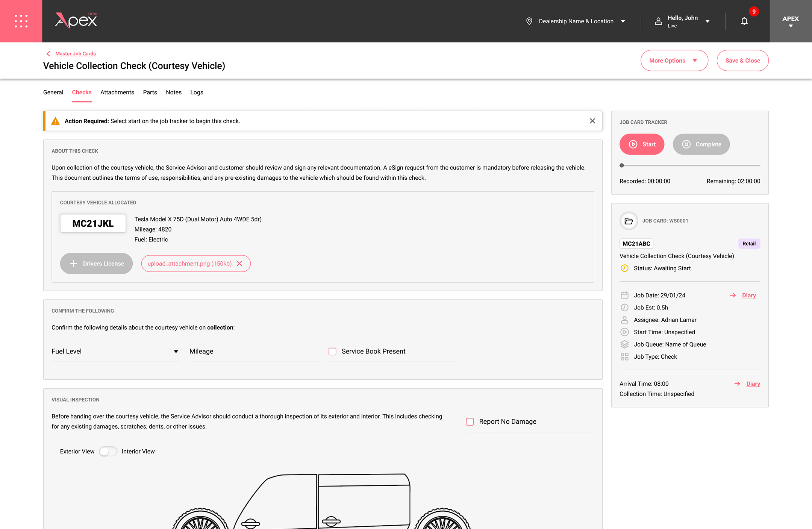Expand the More Options dropdown

[x=674, y=61]
